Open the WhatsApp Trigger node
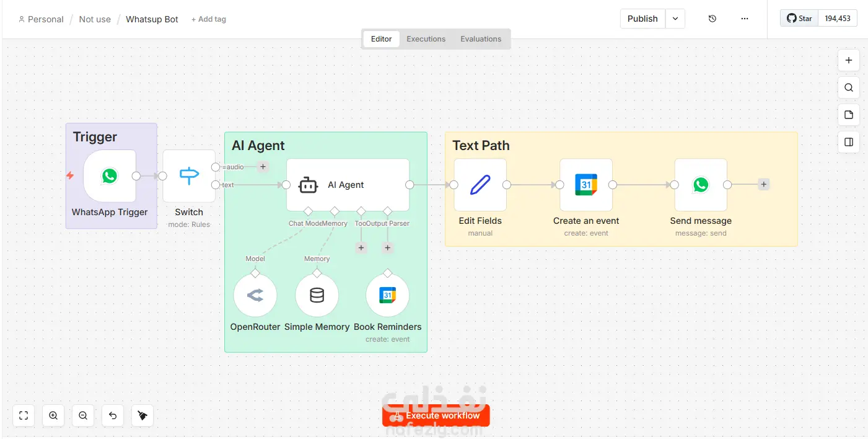 [x=110, y=176]
